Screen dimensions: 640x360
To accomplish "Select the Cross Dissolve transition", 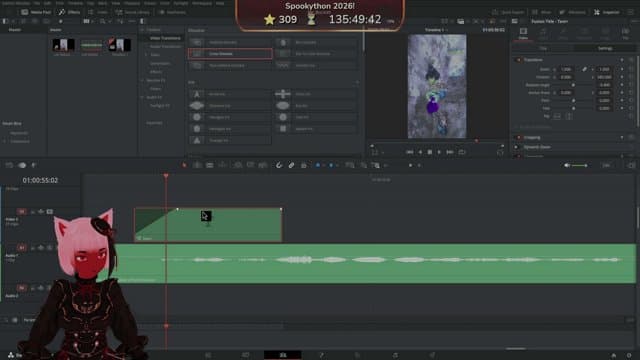I will point(230,53).
